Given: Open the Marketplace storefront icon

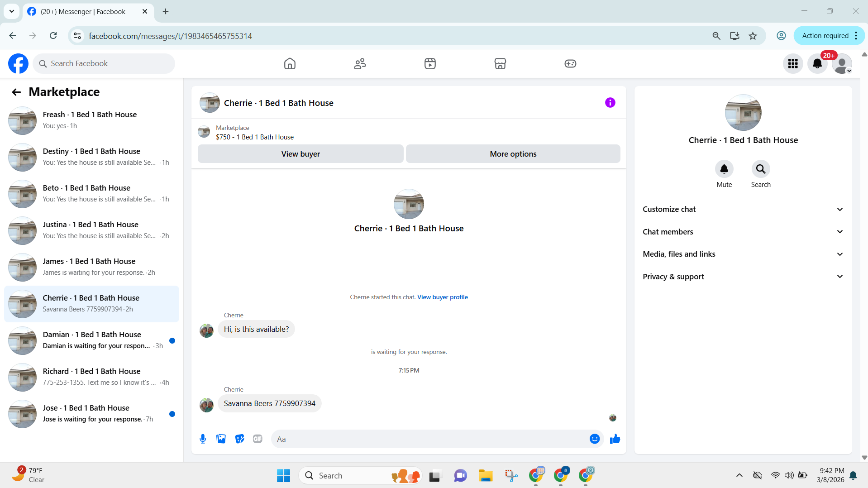Looking at the screenshot, I should (x=500, y=63).
